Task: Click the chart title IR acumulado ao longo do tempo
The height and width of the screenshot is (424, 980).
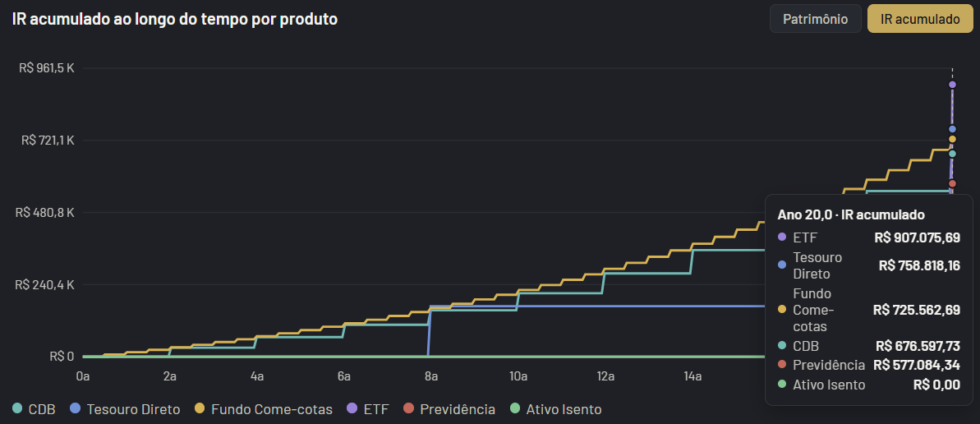Action: tap(175, 19)
